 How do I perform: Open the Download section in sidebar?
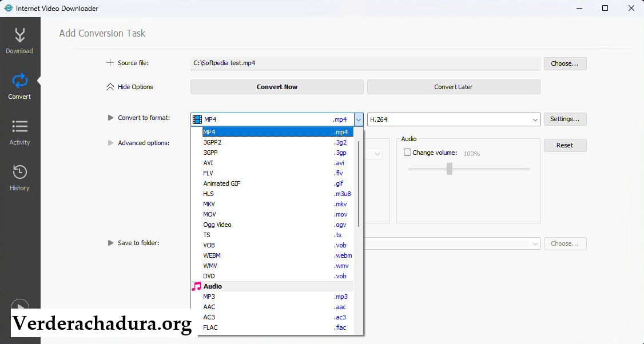point(19,41)
